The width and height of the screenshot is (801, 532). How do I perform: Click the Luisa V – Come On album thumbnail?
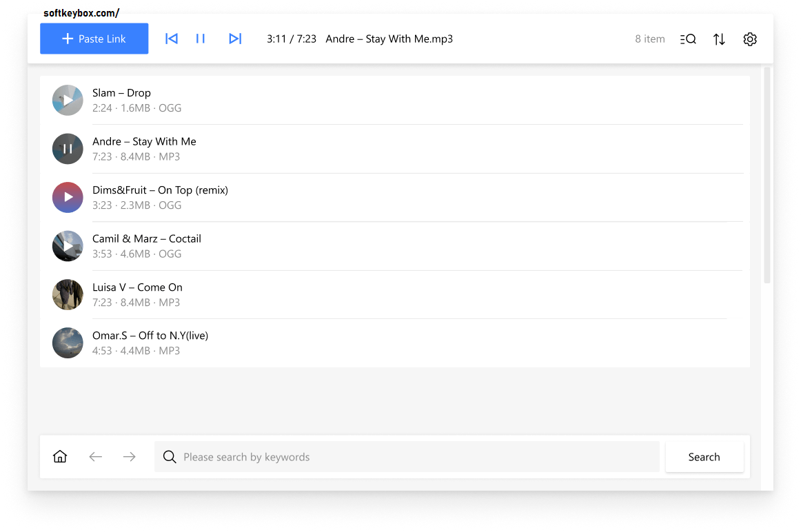(67, 294)
